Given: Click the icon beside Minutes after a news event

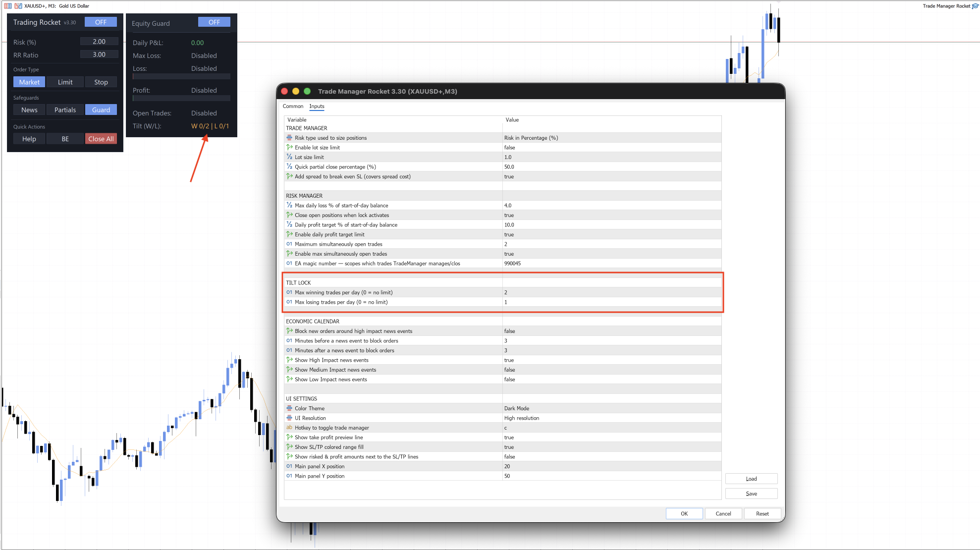Looking at the screenshot, I should (289, 350).
